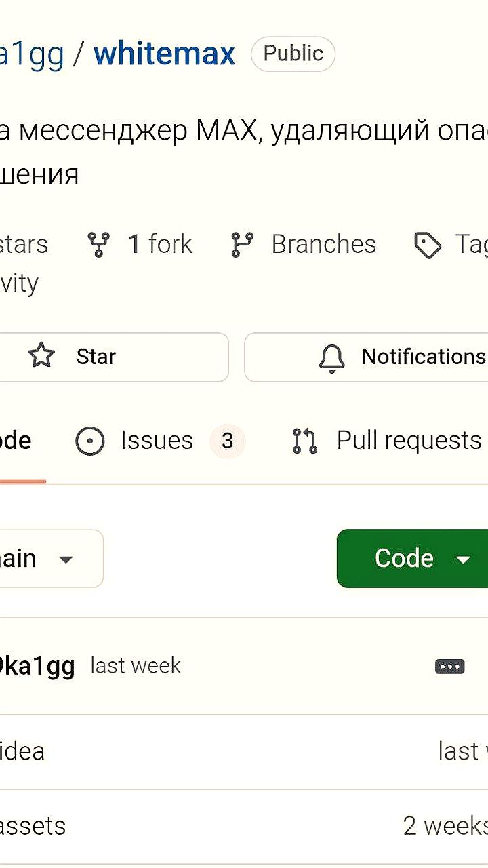Star this repository with Star button
Viewport: 488px width, 868px height.
(114, 357)
